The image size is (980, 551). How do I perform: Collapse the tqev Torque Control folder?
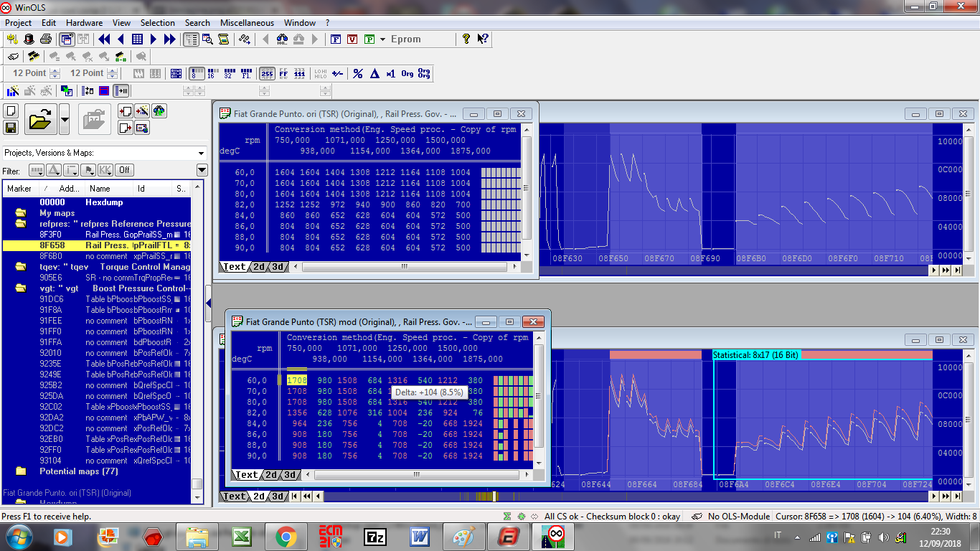21,267
